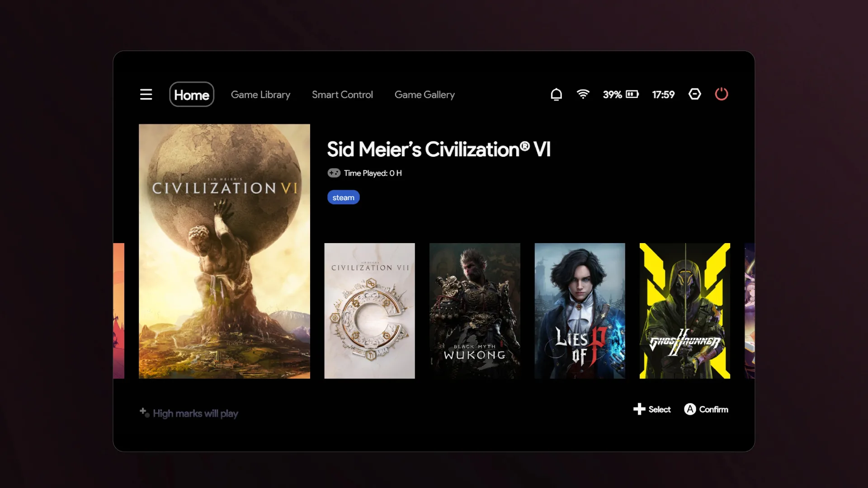Viewport: 868px width, 488px height.
Task: Open the notifications bell
Action: click(556, 94)
